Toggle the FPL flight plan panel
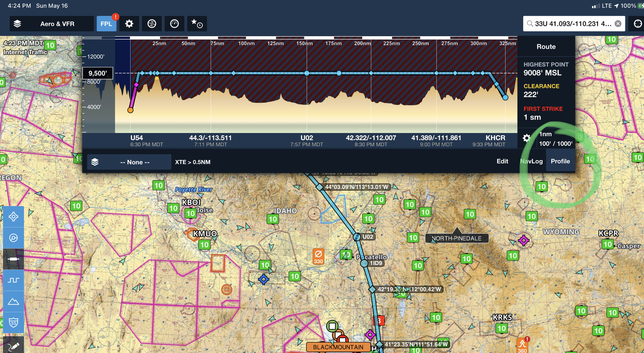 pyautogui.click(x=106, y=24)
